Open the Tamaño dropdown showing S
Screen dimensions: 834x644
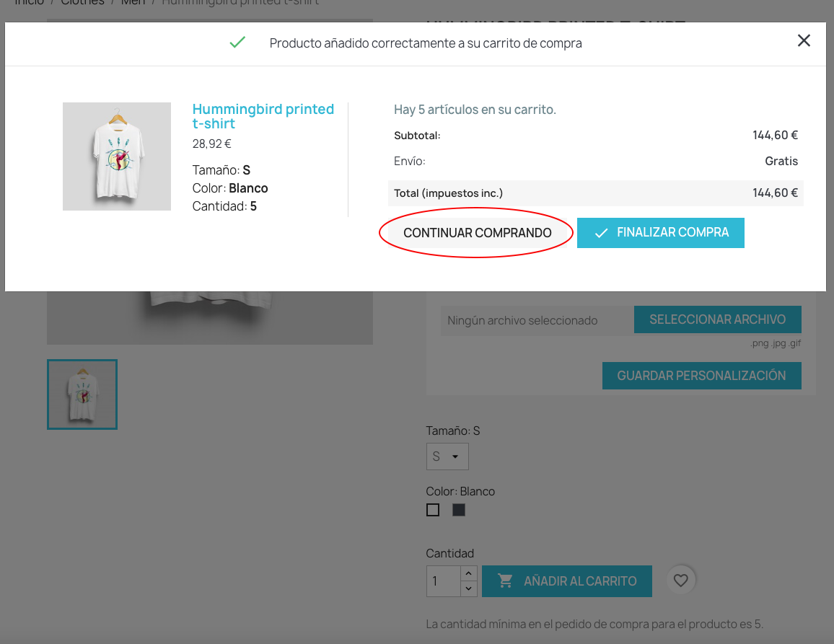pyautogui.click(x=447, y=456)
